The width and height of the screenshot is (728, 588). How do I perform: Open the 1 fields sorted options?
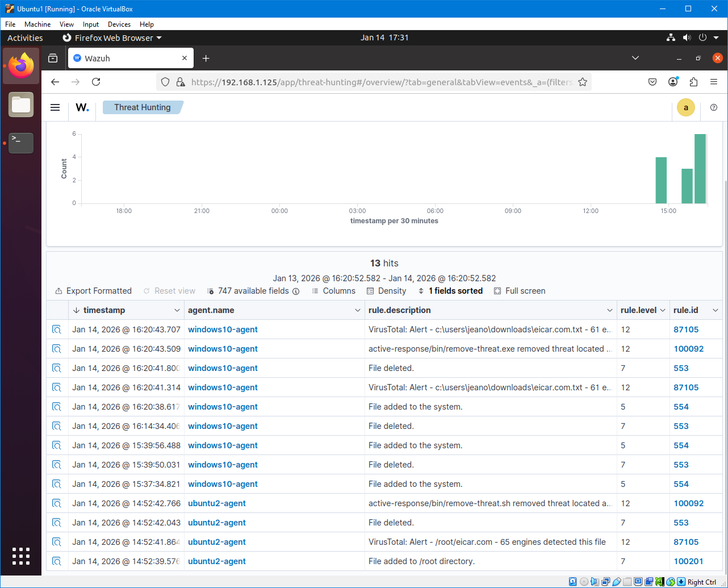pyautogui.click(x=450, y=291)
